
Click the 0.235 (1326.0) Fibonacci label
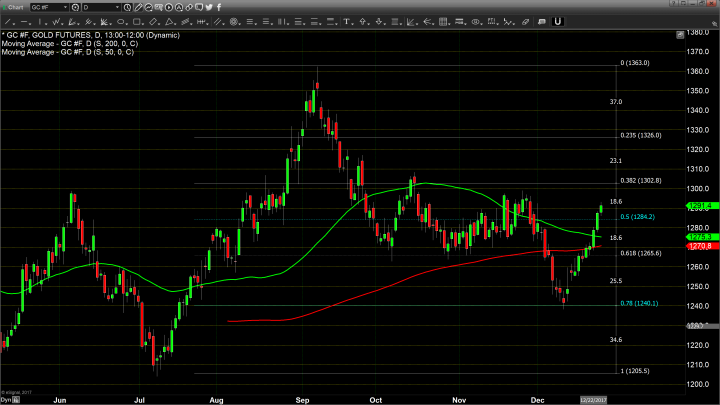[641, 135]
